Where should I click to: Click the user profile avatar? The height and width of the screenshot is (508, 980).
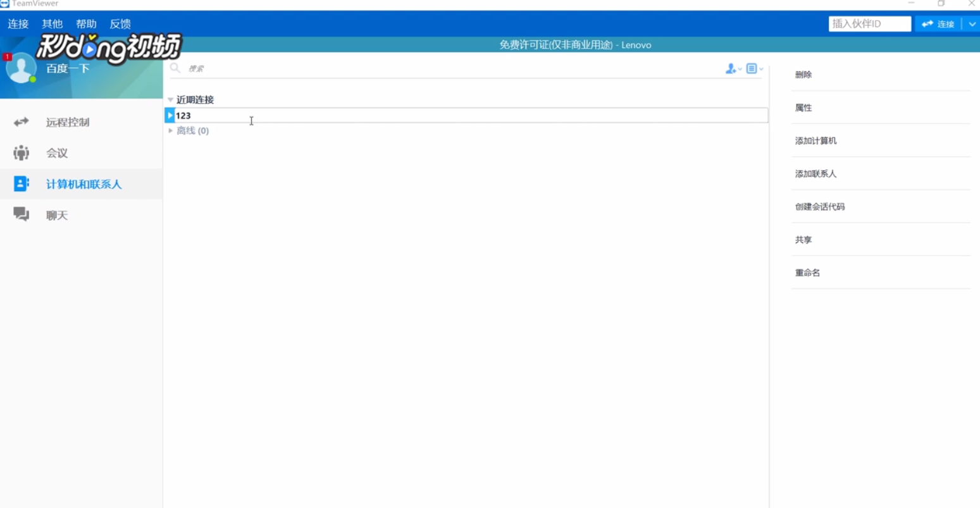click(x=21, y=68)
